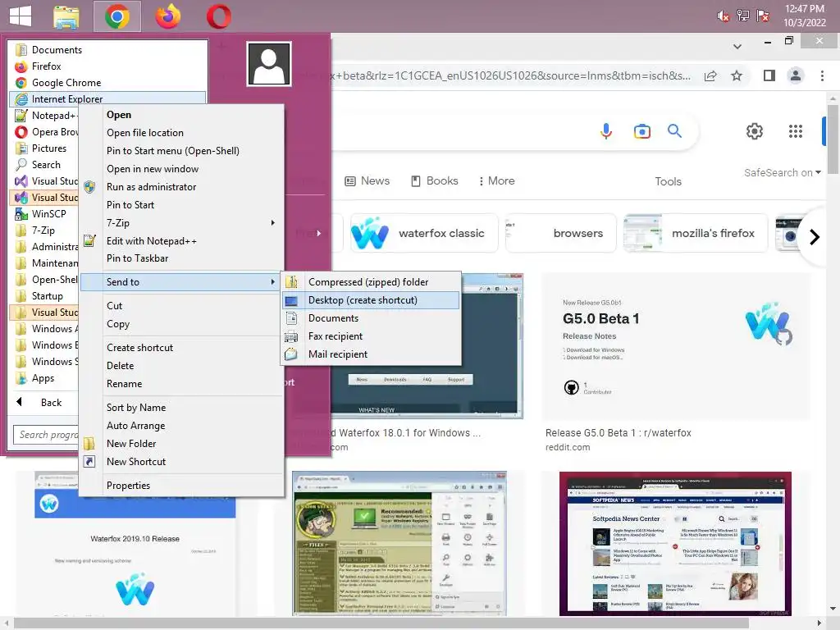Toggle Chrome side panel icon
Screen dimensions: 840x630
[x=769, y=75]
